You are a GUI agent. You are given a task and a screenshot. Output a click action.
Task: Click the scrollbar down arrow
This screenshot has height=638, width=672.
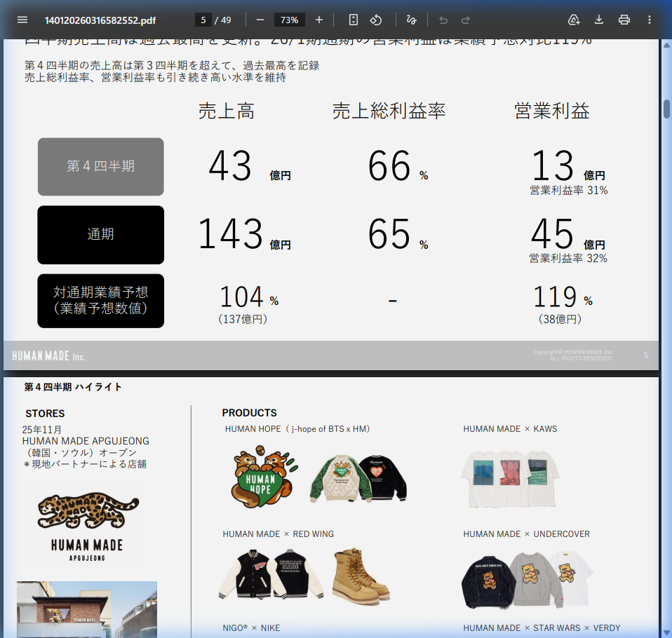click(x=666, y=632)
